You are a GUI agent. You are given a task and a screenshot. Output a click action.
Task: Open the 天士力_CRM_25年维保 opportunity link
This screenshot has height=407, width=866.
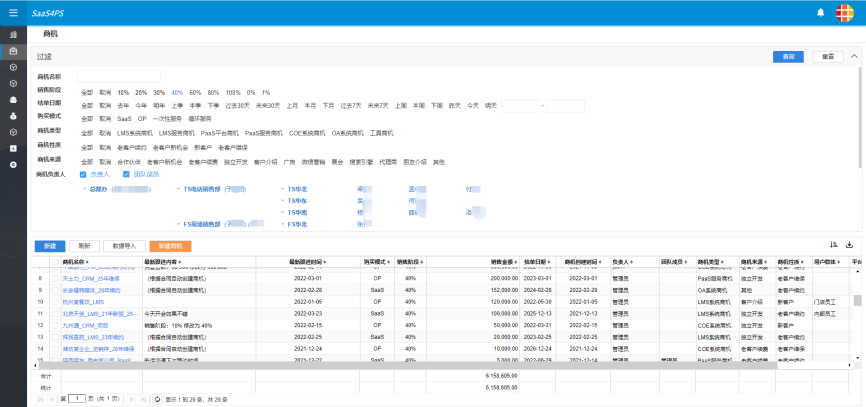click(x=91, y=278)
